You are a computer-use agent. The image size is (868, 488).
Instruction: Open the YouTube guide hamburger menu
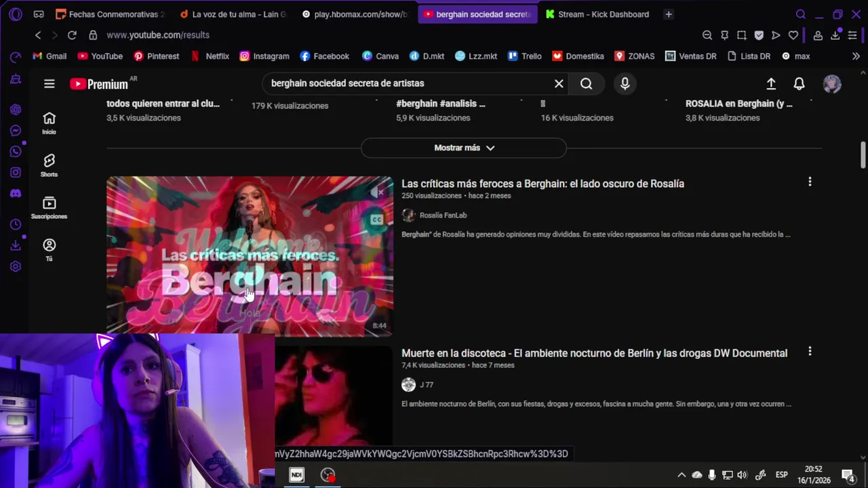pos(49,83)
